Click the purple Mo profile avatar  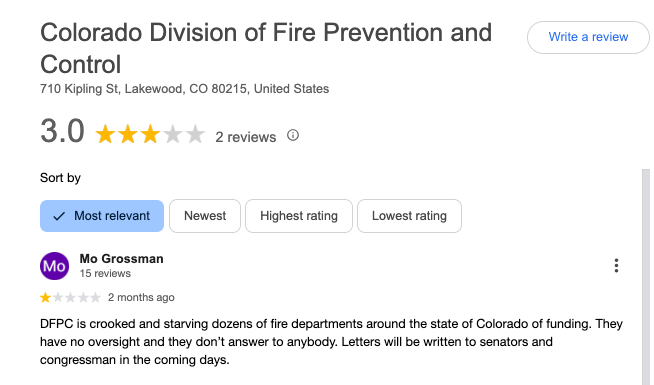tap(54, 266)
